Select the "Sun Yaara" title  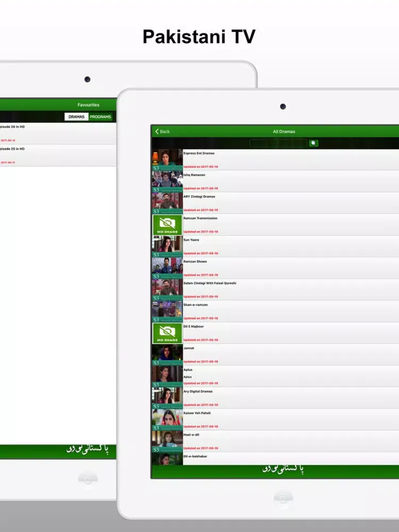click(x=191, y=240)
